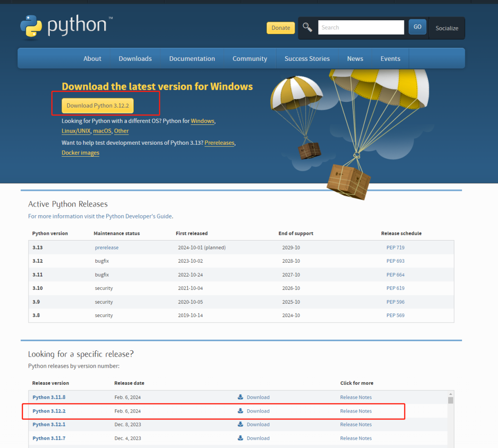Open Release Notes for Python 3.12.1
This screenshot has height=448, width=498.
click(356, 424)
